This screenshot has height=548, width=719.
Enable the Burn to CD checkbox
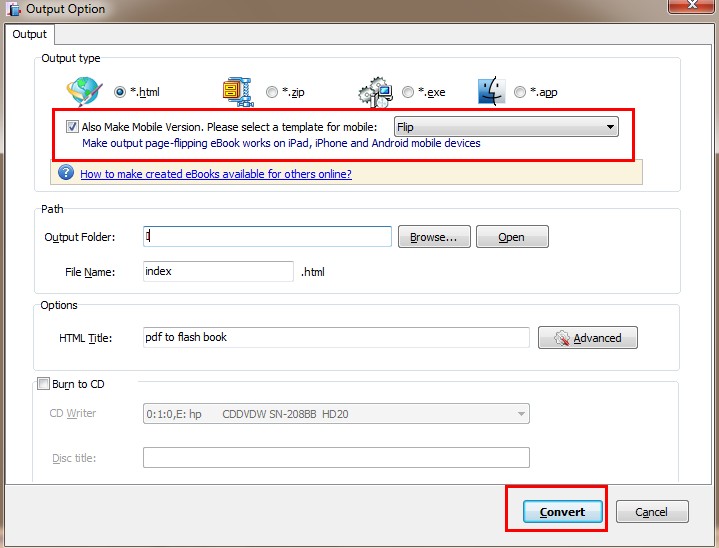pos(43,383)
